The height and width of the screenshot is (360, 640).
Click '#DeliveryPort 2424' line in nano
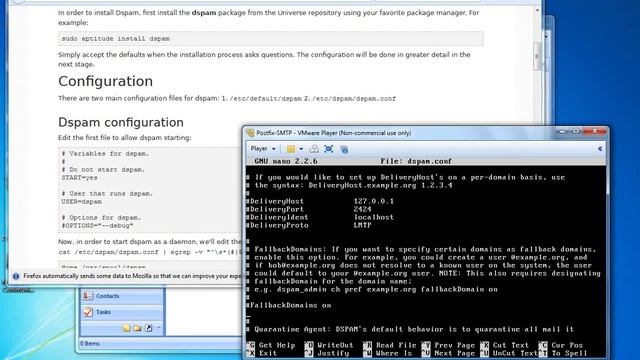coord(309,209)
